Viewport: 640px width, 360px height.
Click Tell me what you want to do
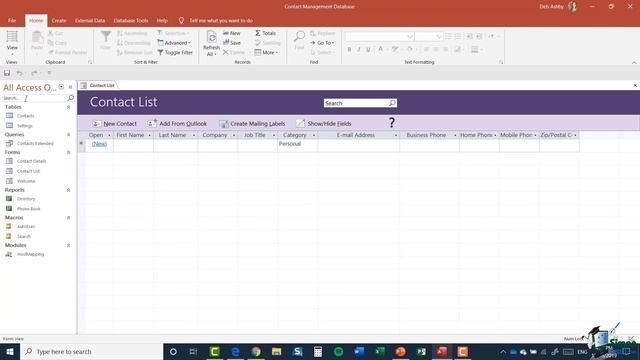coord(221,20)
